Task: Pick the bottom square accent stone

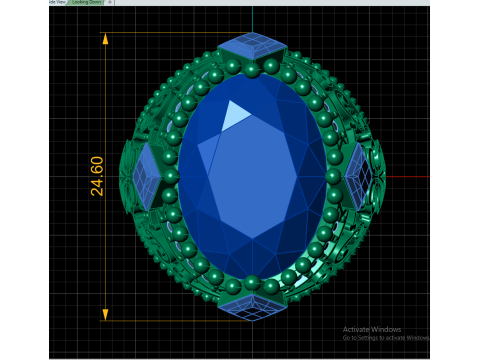Action: point(252,307)
